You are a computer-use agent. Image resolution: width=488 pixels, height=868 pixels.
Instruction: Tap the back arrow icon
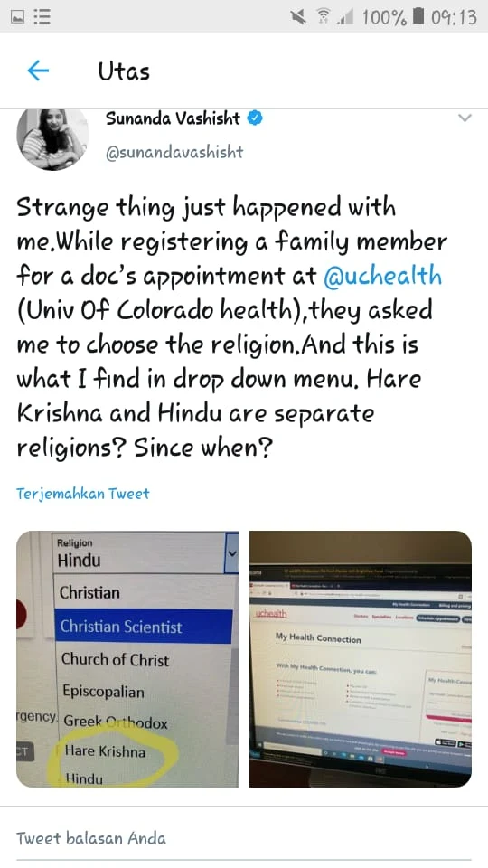pyautogui.click(x=38, y=71)
